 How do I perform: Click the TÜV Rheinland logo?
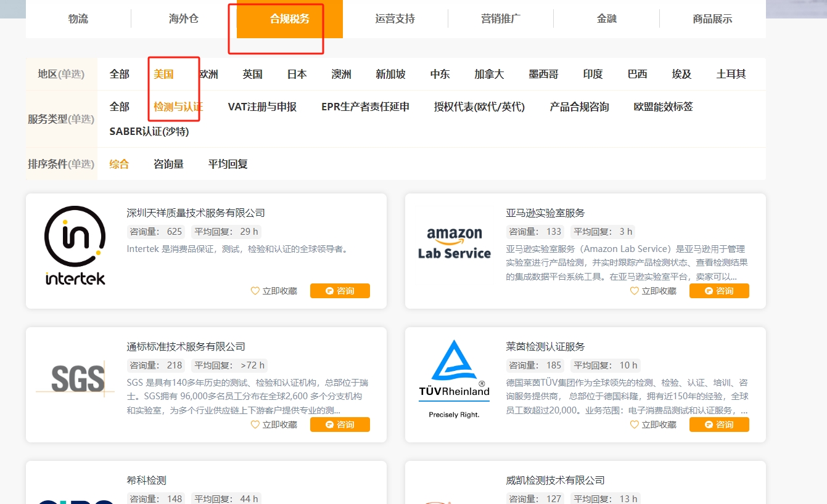click(x=454, y=378)
